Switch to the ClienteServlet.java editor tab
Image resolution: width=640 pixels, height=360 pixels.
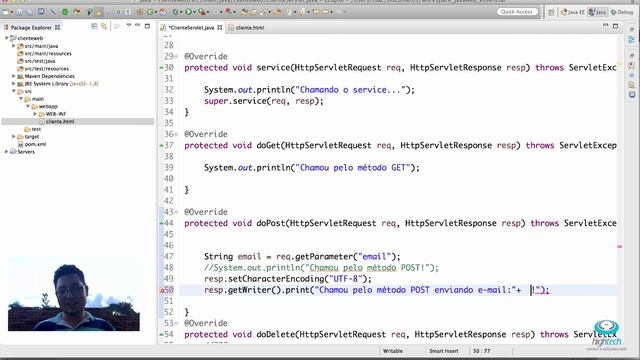coord(191,28)
